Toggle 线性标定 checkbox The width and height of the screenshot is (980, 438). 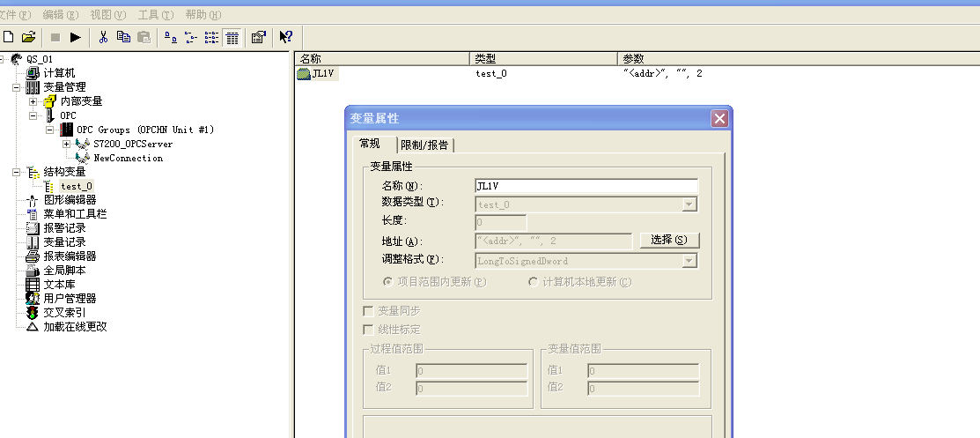click(x=368, y=330)
